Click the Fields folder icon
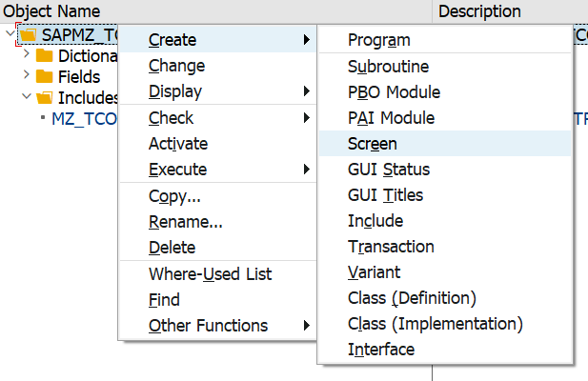This screenshot has height=381, width=588. click(44, 76)
